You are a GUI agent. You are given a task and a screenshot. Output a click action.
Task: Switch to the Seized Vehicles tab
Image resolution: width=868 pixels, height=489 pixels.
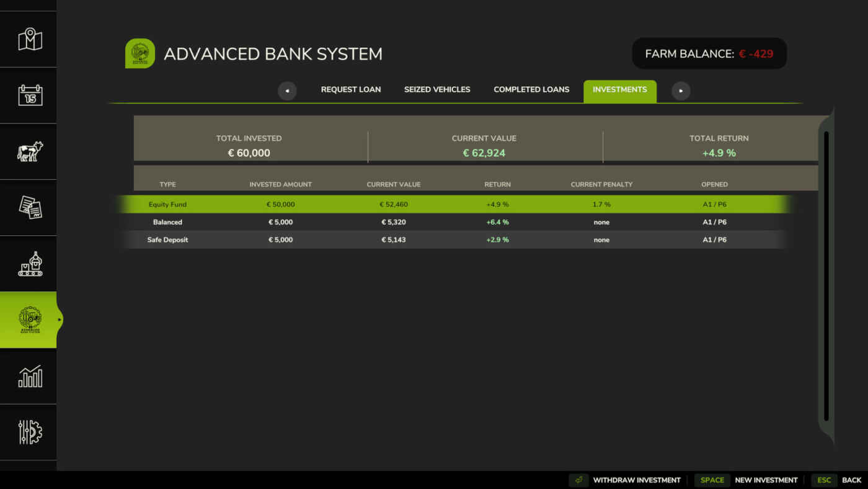pyautogui.click(x=437, y=89)
